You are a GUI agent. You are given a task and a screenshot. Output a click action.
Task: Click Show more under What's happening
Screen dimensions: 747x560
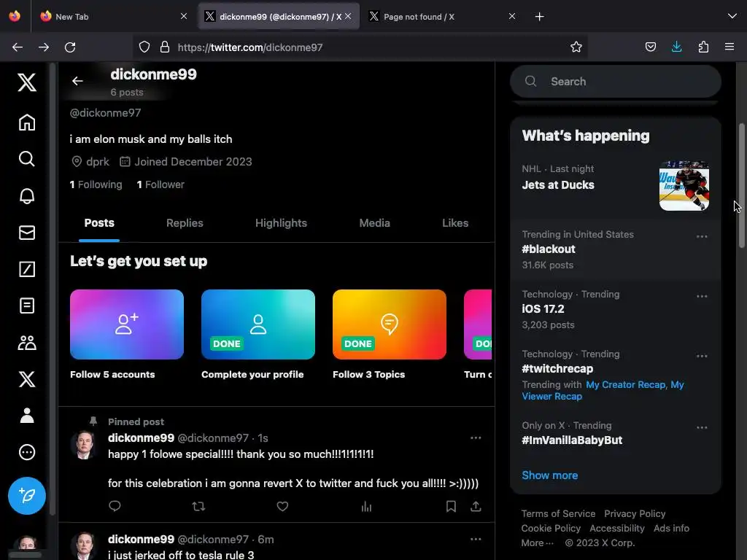tap(550, 475)
